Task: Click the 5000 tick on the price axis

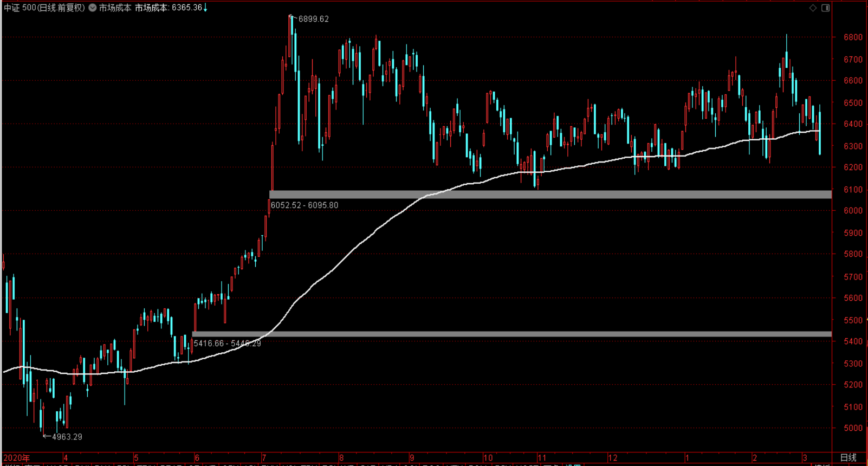Action: point(853,428)
